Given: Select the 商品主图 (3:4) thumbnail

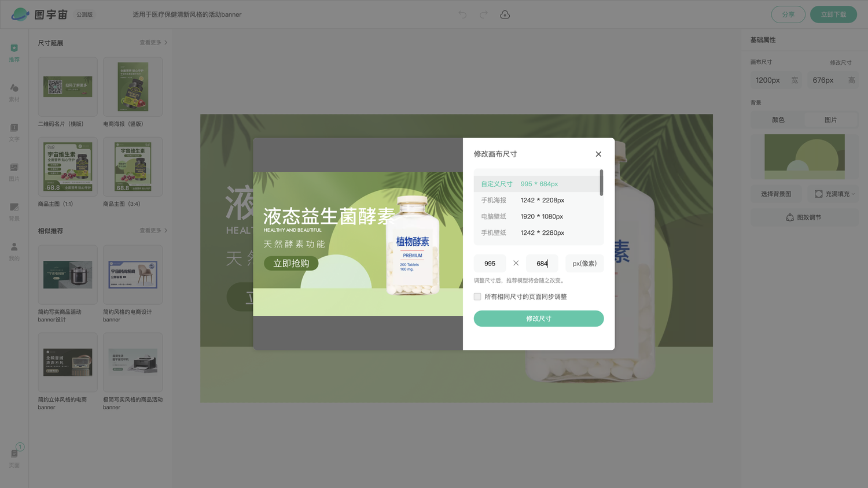Looking at the screenshot, I should tap(133, 167).
